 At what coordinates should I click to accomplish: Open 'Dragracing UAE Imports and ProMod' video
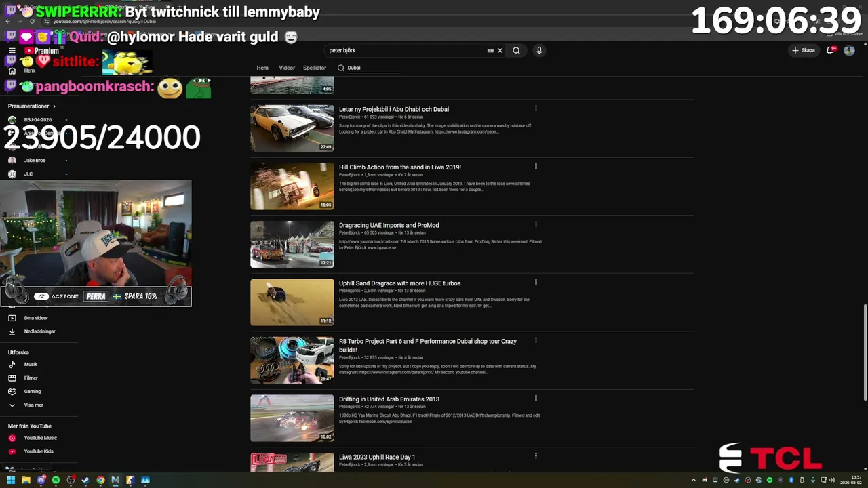389,226
